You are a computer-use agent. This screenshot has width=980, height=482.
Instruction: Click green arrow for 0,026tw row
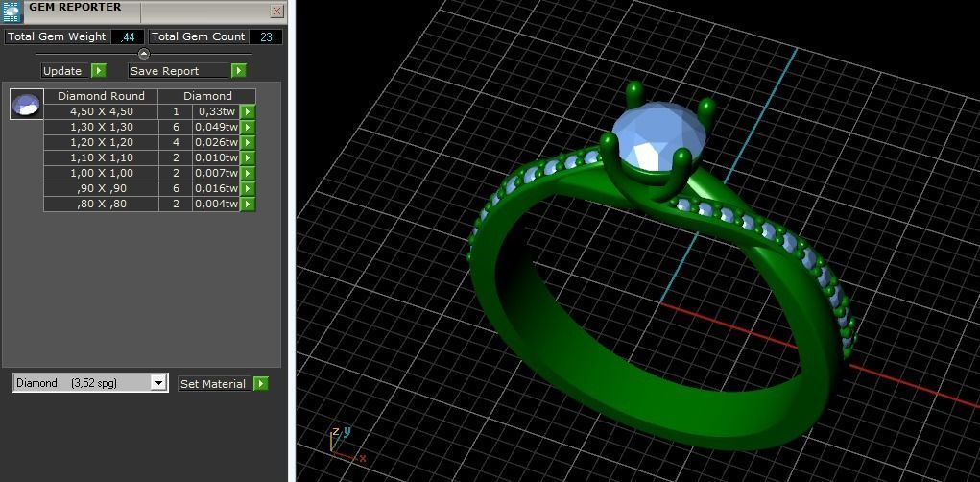249,142
